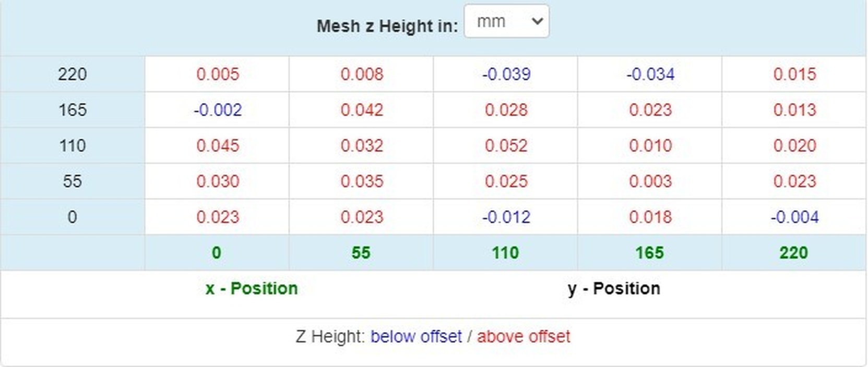Select the -0.004 mesh value cell
The image size is (868, 367).
click(x=794, y=217)
